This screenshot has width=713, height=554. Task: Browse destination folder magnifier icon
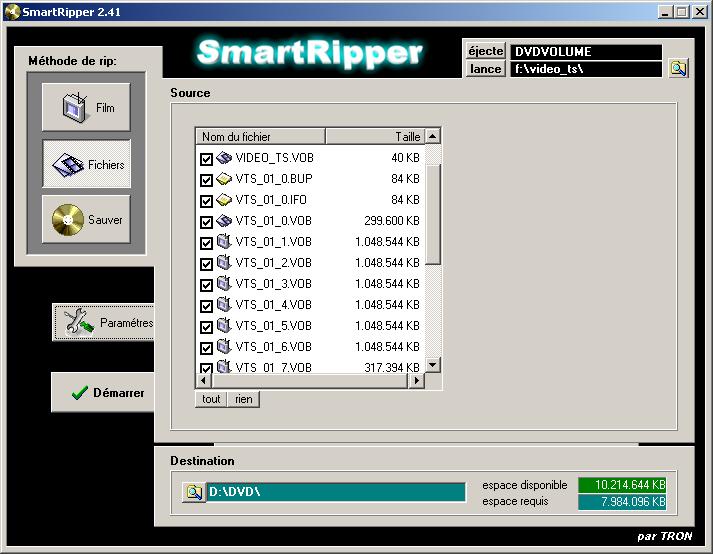[193, 492]
